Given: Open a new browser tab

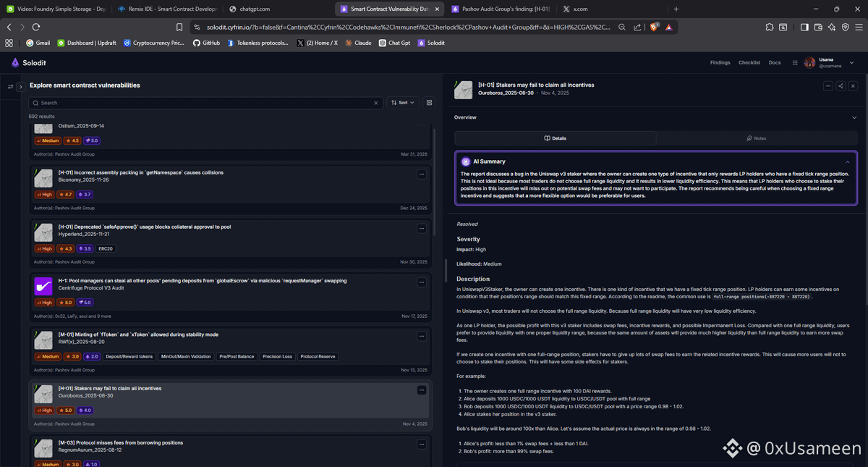Looking at the screenshot, I should [676, 9].
